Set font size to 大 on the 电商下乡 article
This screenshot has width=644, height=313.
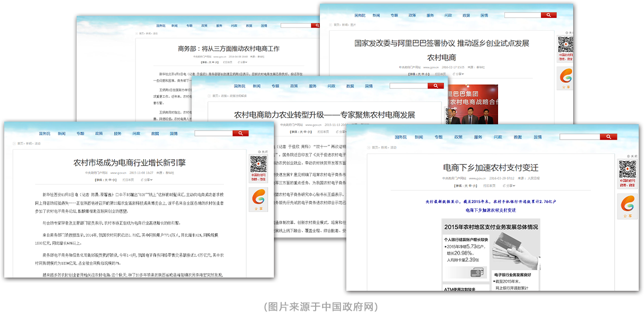pos(466,186)
